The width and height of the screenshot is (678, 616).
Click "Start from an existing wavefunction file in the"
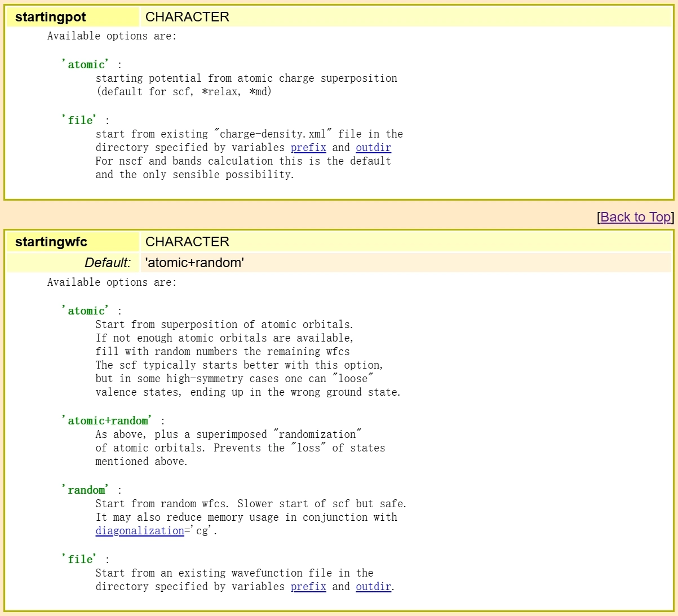pyautogui.click(x=234, y=573)
